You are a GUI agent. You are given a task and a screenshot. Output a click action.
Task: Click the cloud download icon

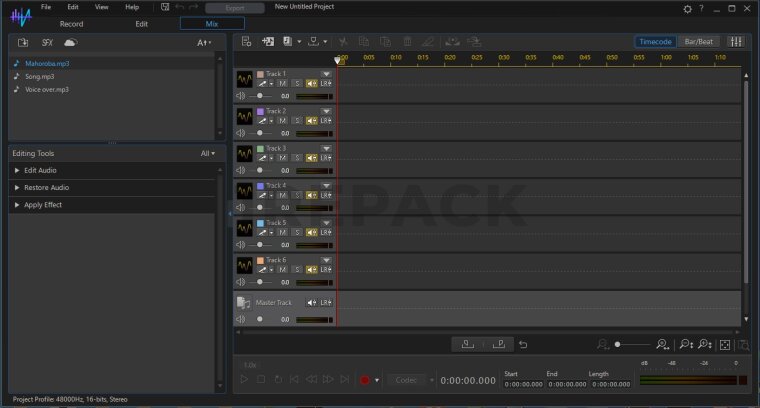[70, 43]
